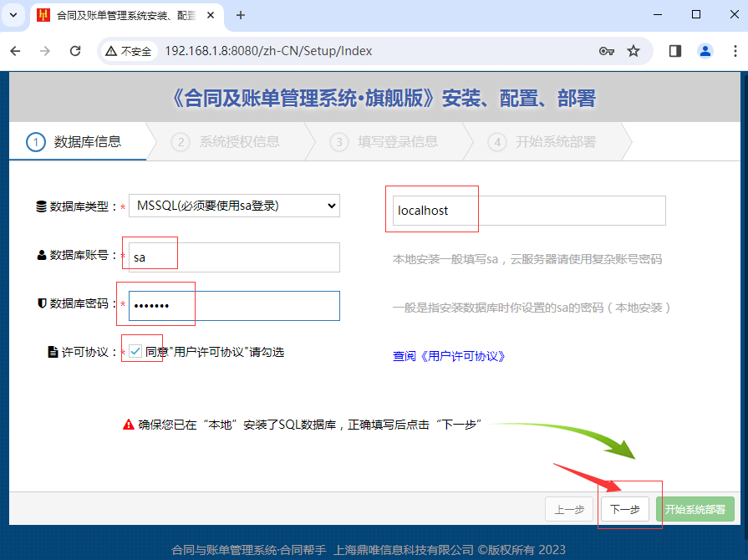Reload the setup page
Image resolution: width=748 pixels, height=560 pixels.
pyautogui.click(x=75, y=50)
